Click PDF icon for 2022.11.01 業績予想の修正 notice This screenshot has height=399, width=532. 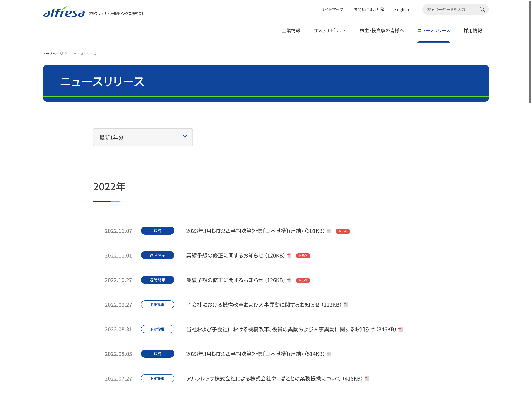pos(289,255)
